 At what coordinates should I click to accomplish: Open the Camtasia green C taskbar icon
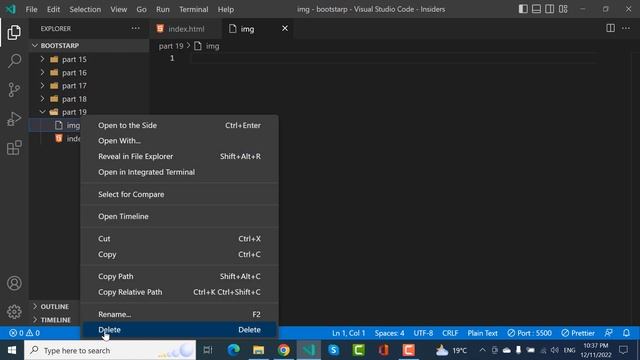[358, 350]
